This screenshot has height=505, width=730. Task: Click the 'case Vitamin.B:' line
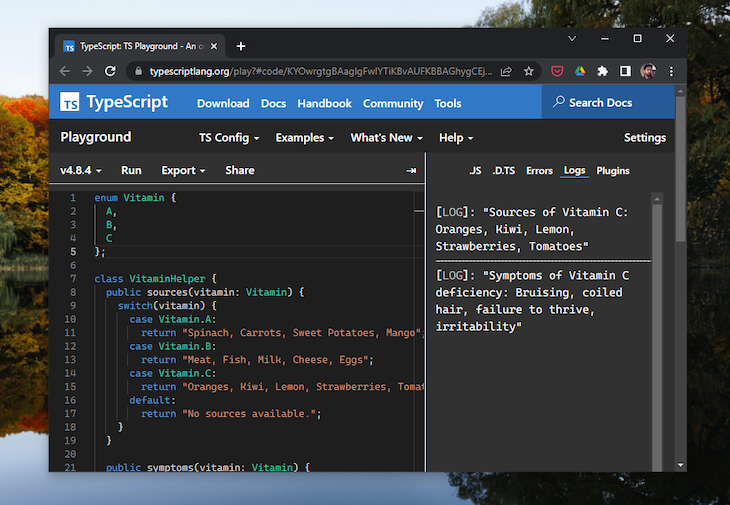coord(173,346)
